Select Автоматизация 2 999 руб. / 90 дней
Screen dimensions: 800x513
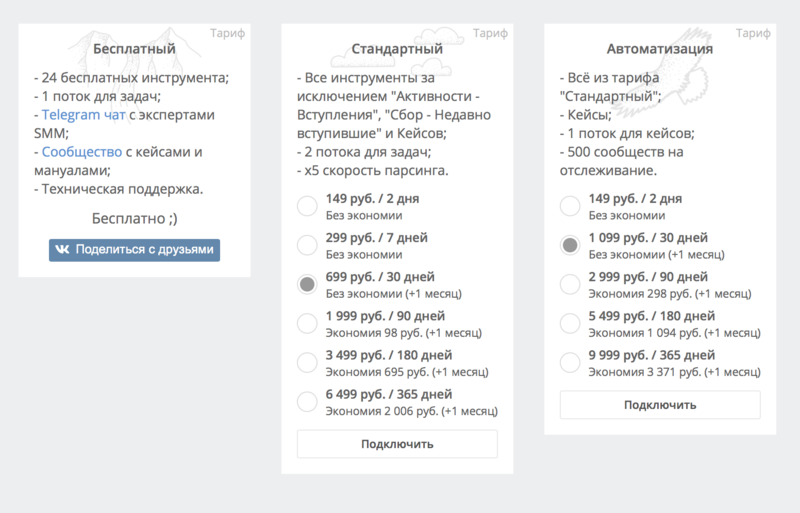[x=570, y=285]
